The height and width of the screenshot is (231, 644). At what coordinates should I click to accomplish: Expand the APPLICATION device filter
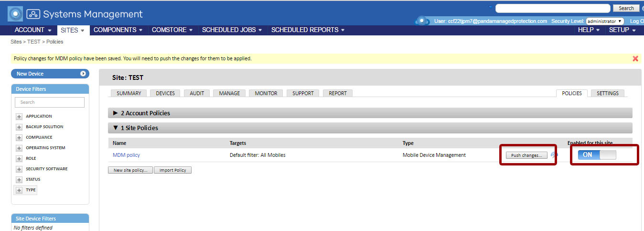19,117
